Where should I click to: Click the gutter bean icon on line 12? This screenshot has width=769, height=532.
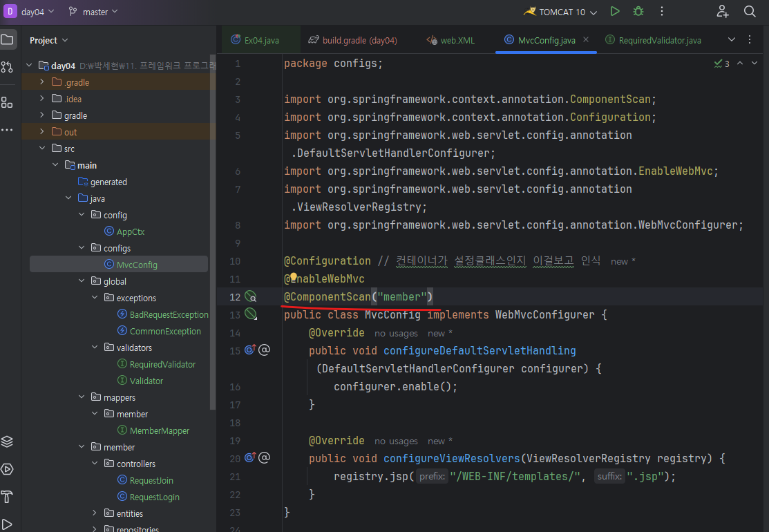click(250, 296)
